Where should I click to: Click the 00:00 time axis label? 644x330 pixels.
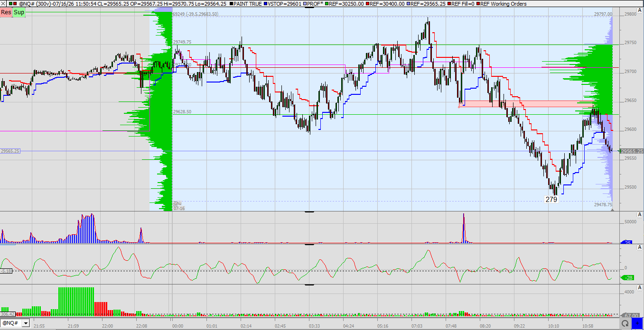(x=177, y=326)
